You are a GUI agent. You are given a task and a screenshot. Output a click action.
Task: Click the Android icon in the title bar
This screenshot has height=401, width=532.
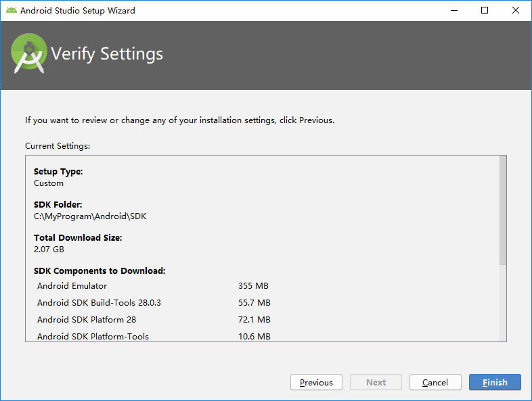pos(12,10)
